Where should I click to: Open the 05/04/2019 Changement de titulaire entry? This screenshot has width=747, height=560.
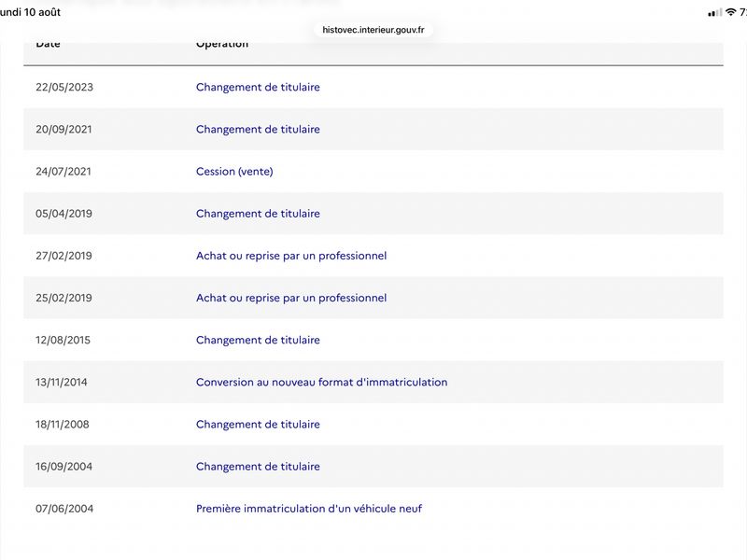tap(258, 214)
